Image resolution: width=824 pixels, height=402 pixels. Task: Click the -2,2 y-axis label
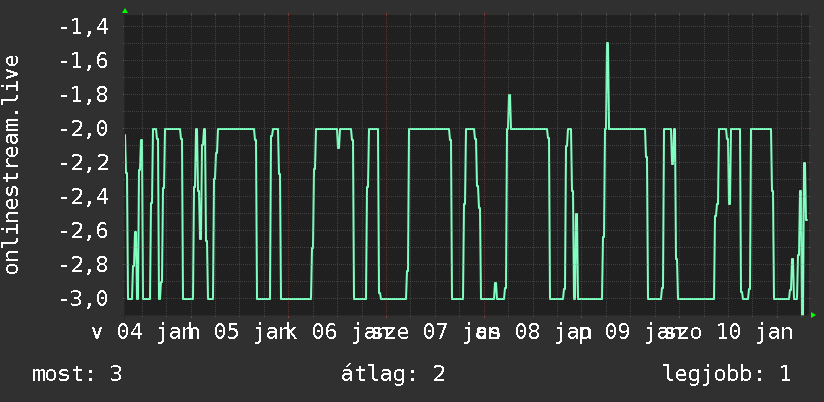pyautogui.click(x=84, y=163)
